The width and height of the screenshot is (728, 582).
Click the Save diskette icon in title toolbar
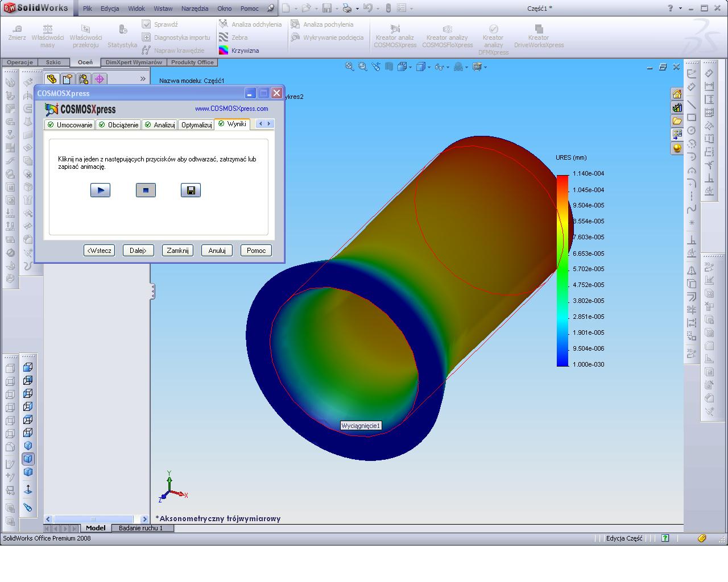[326, 9]
